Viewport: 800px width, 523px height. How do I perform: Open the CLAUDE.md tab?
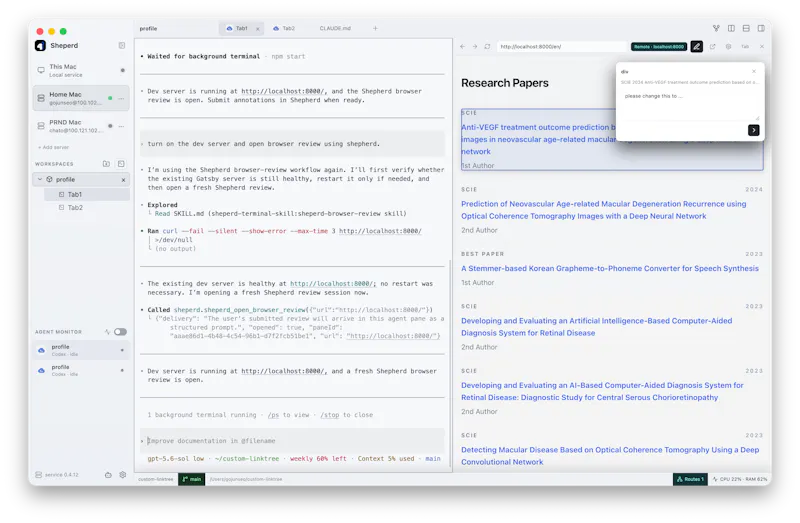(x=335, y=29)
